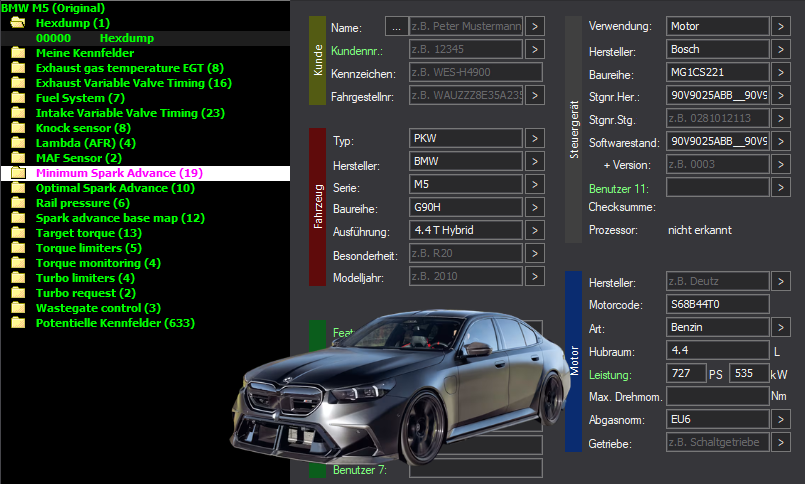Click folder icon beside Turbo request
This screenshot has width=805, height=484.
[x=18, y=293]
